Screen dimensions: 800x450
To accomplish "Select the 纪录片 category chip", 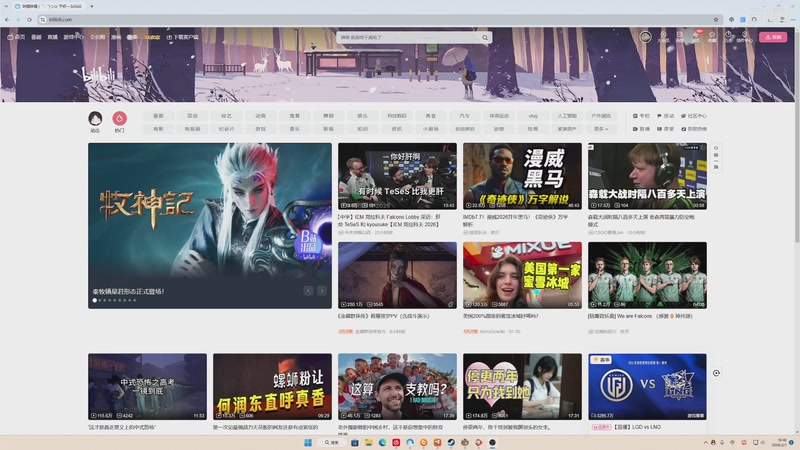I will [x=227, y=129].
